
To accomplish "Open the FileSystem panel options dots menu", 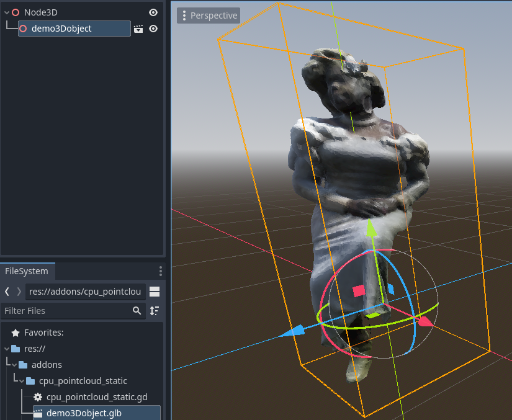I will (x=161, y=270).
